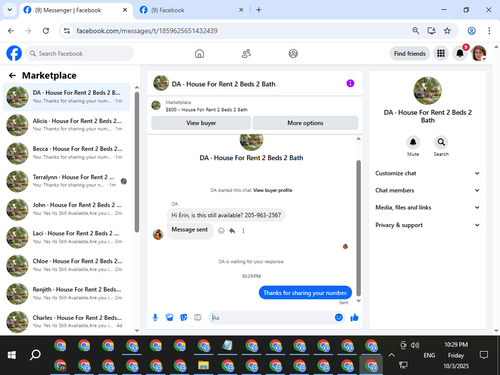Go back from Marketplace chats with arrow
Viewport: 500px width, 375px height.
(12, 76)
